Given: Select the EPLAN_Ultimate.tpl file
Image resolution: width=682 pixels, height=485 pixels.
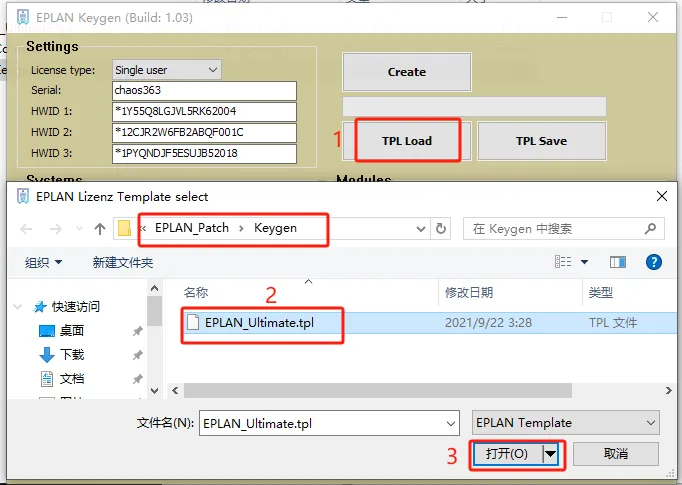Looking at the screenshot, I should pyautogui.click(x=259, y=323).
